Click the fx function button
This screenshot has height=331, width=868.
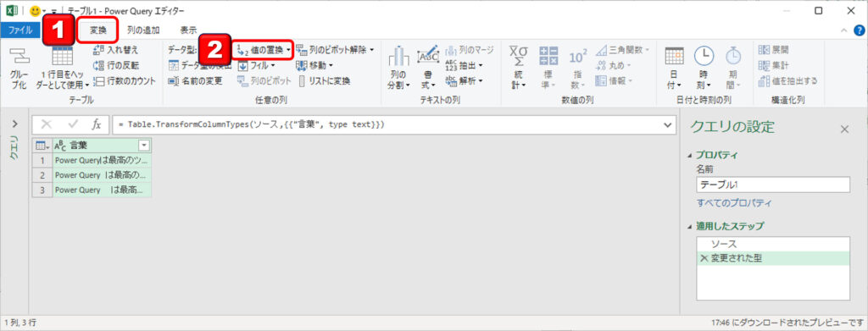[97, 124]
